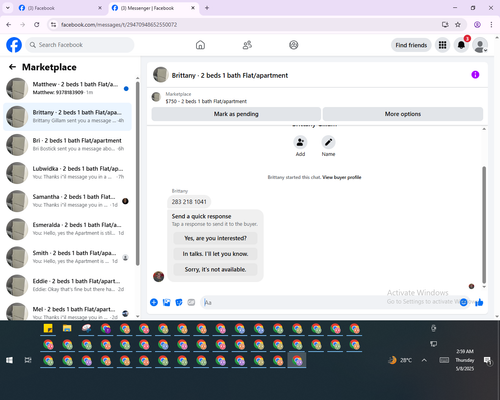
Task: Open Windows Start menu
Action: [9, 360]
